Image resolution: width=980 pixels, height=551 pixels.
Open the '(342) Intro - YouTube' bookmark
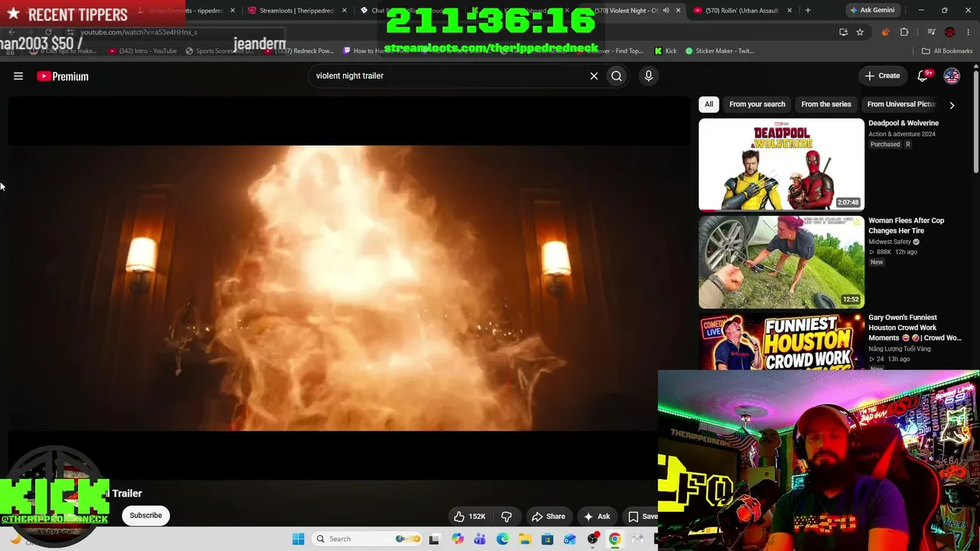(142, 51)
